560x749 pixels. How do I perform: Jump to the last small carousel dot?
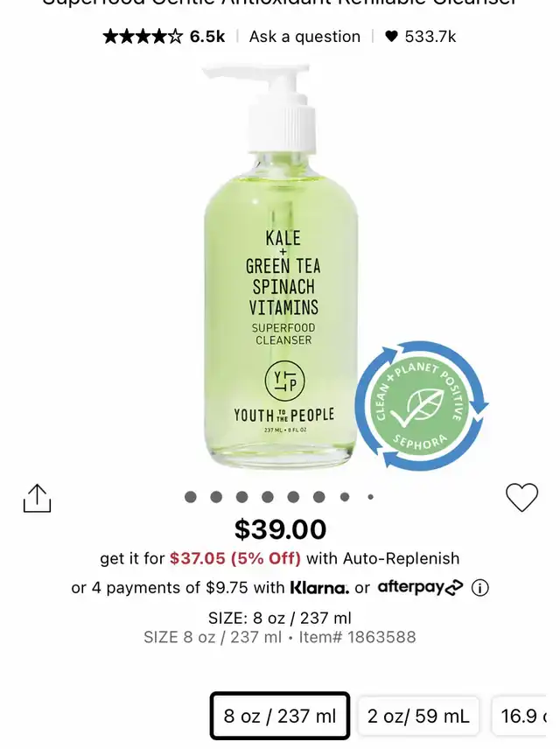(370, 497)
